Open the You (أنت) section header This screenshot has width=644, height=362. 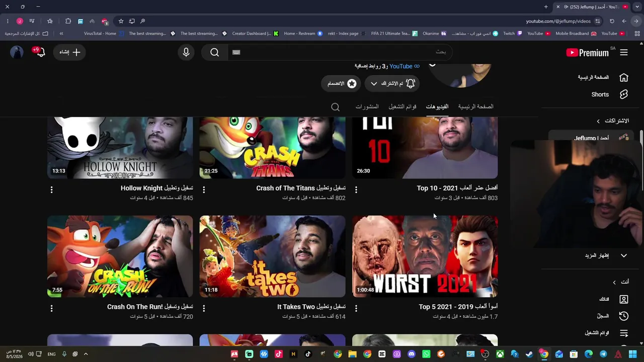click(x=620, y=282)
